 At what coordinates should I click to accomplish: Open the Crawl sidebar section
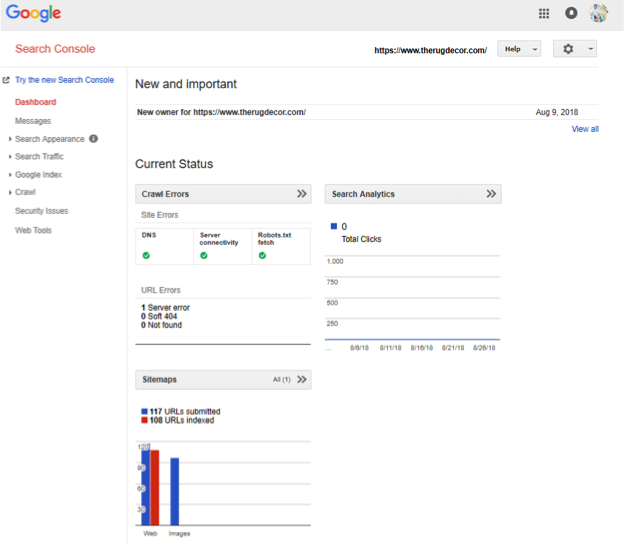(x=25, y=192)
